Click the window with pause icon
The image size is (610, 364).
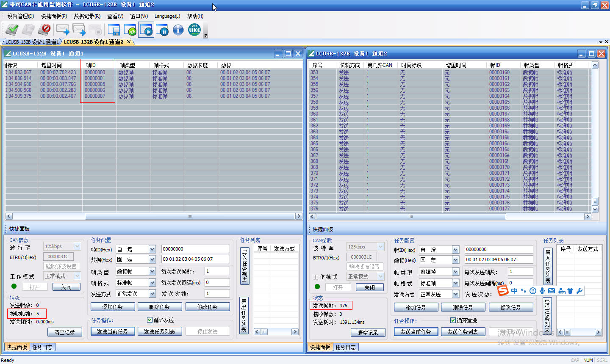(162, 30)
